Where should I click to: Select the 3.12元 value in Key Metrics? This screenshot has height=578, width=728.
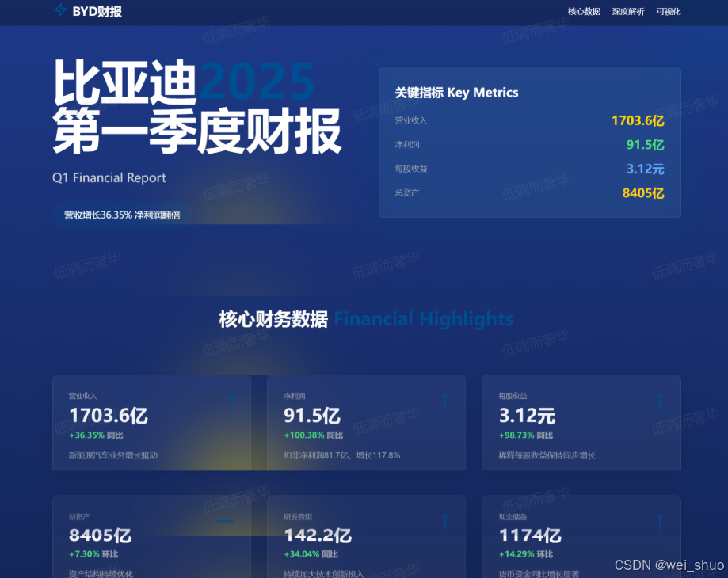pos(646,169)
